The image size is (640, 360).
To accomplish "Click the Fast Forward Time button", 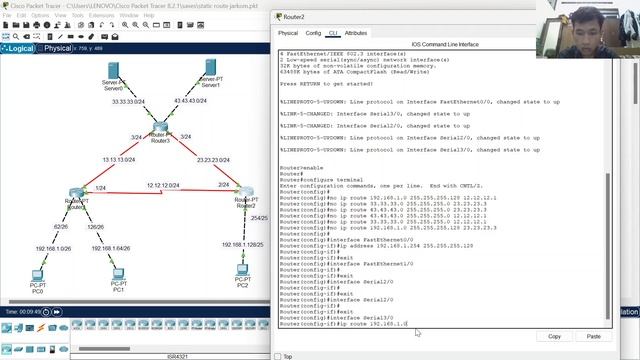I will pyautogui.click(x=57, y=312).
